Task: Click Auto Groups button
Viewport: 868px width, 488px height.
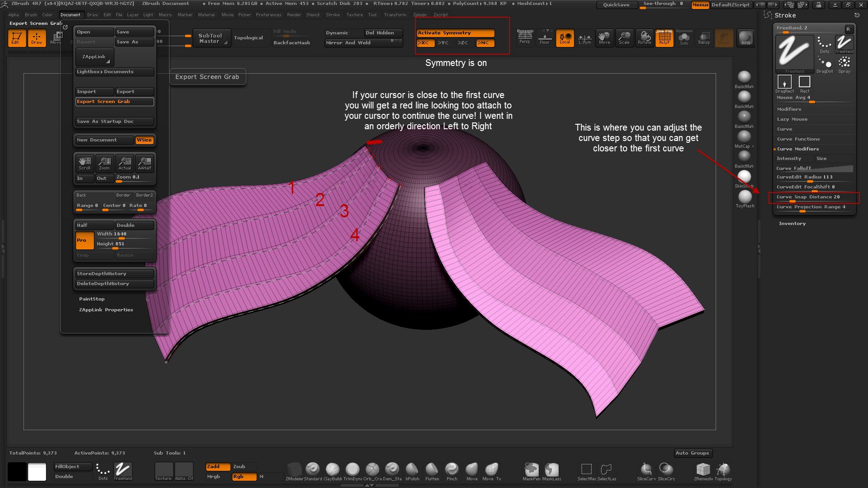Action: 693,453
